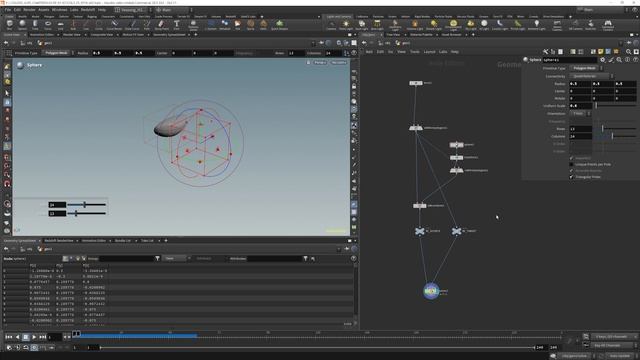This screenshot has width=640, height=360.
Task: Open the File menu
Action: [x=8, y=10]
